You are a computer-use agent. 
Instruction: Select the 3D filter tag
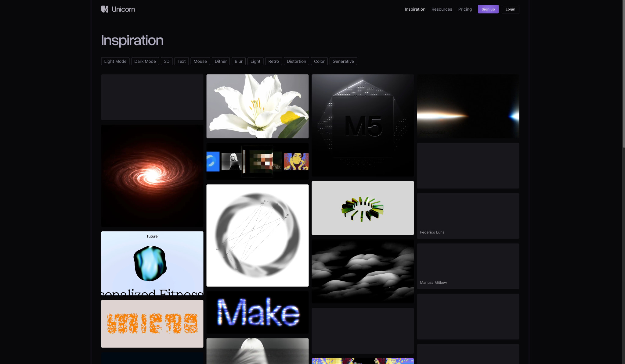pos(167,61)
